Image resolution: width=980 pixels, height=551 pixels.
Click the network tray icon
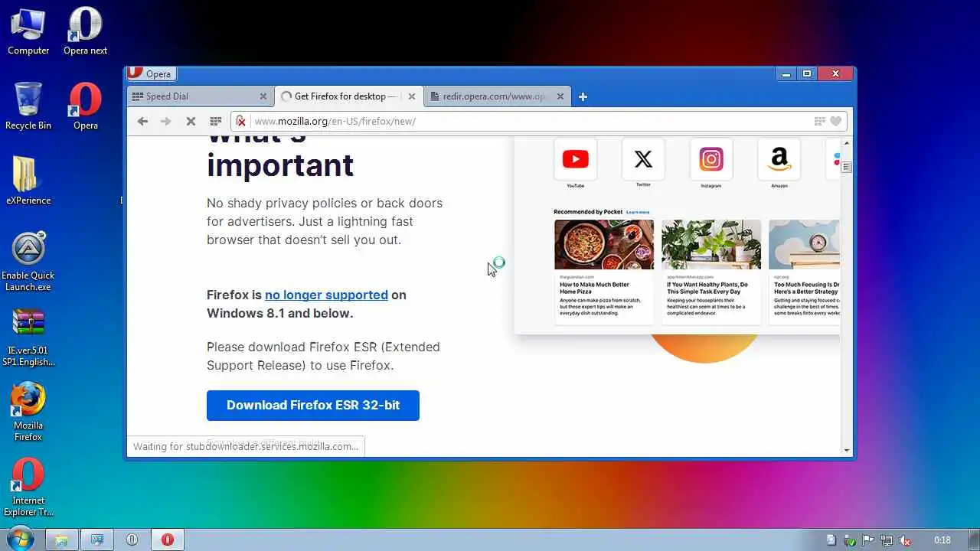tap(887, 540)
